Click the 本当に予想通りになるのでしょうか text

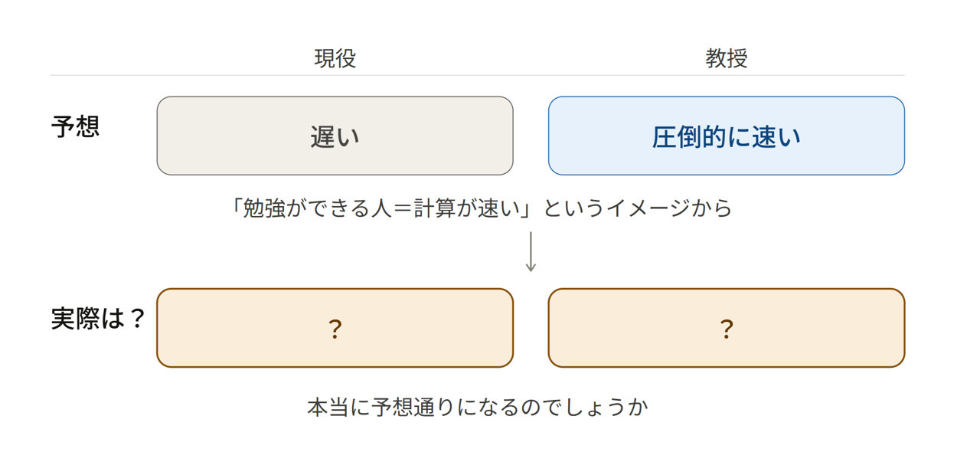click(478, 407)
